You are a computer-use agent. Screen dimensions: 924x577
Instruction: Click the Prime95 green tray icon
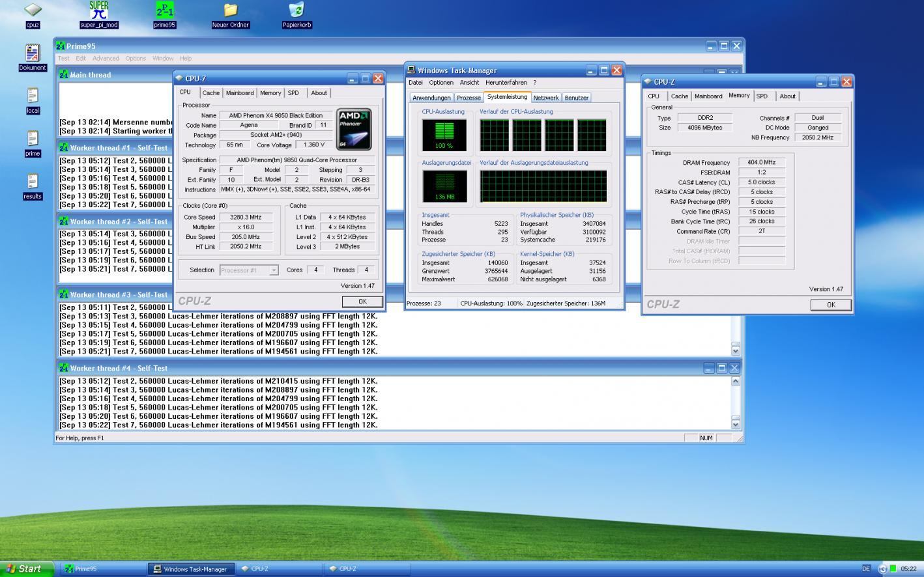pyautogui.click(x=893, y=569)
